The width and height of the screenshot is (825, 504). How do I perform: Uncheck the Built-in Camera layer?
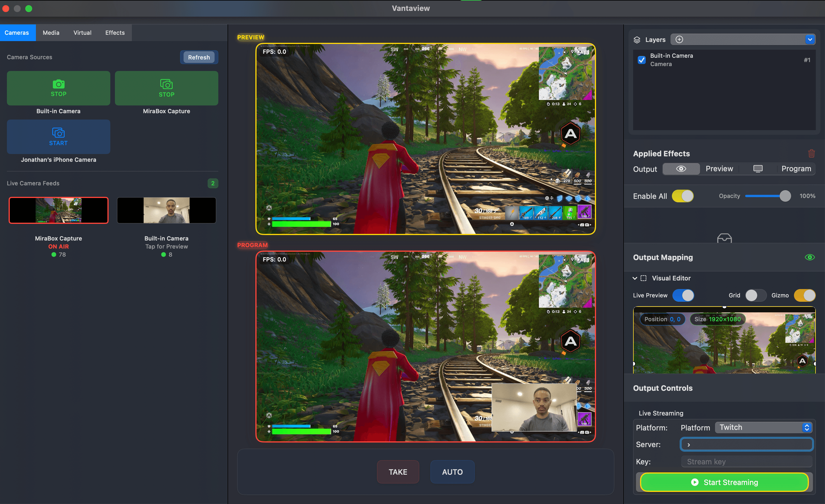pyautogui.click(x=641, y=60)
